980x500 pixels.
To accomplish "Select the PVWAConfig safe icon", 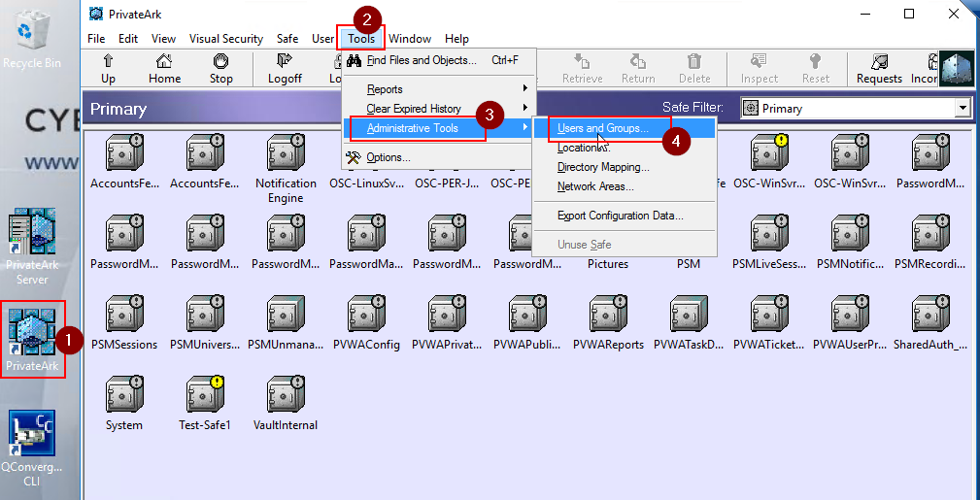I will (x=367, y=315).
